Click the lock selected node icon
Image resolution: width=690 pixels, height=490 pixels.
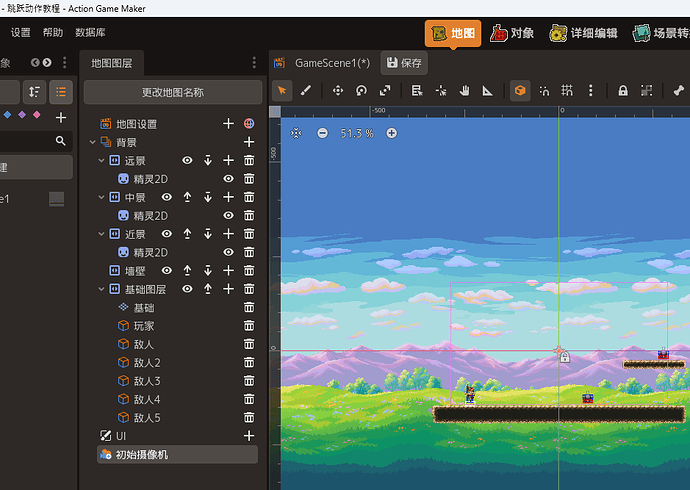click(x=623, y=91)
